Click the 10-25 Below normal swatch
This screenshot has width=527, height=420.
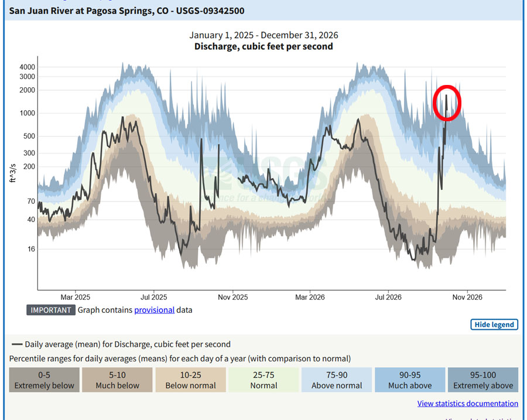click(x=190, y=380)
